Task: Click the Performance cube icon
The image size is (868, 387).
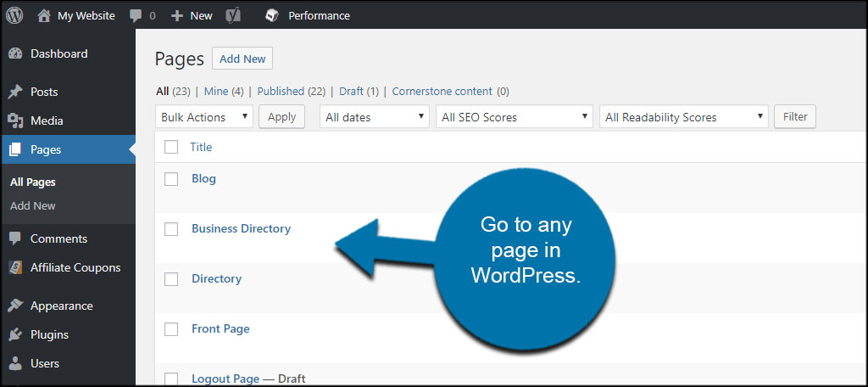Action: 272,15
